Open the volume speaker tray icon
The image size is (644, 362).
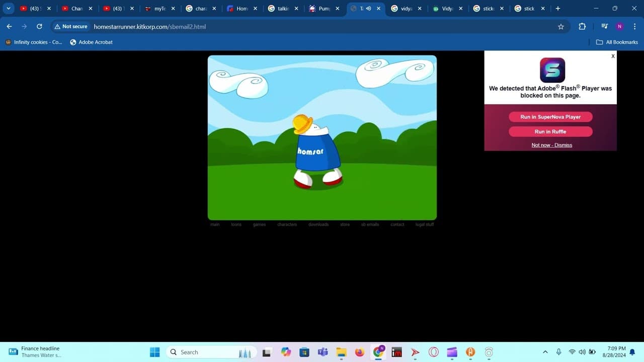click(582, 352)
